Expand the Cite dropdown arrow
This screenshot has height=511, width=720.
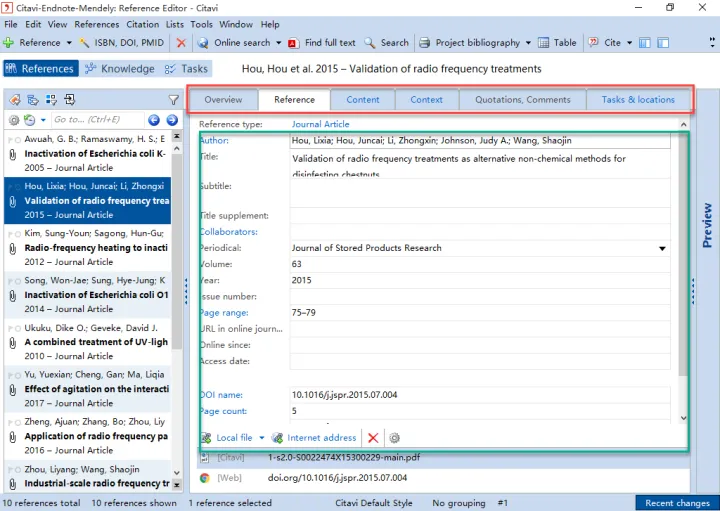630,43
